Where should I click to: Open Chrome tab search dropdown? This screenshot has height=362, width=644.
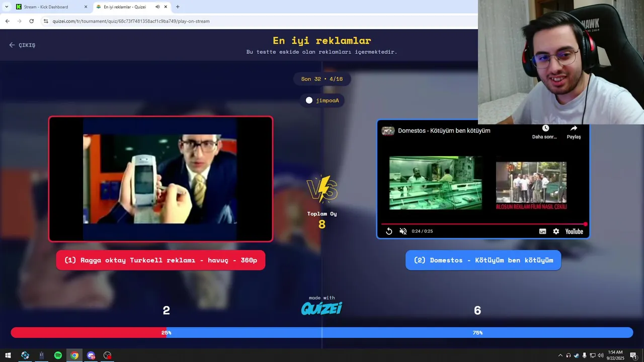click(7, 7)
